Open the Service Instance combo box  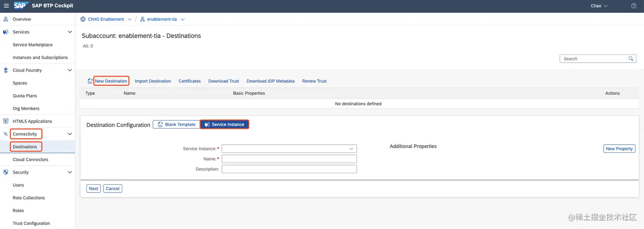coord(289,149)
